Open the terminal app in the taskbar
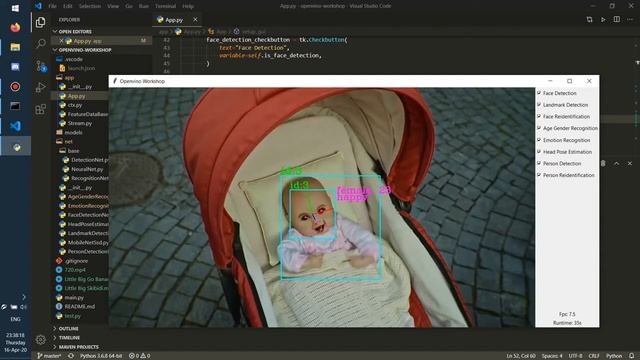The width and height of the screenshot is (640, 360). [16, 106]
